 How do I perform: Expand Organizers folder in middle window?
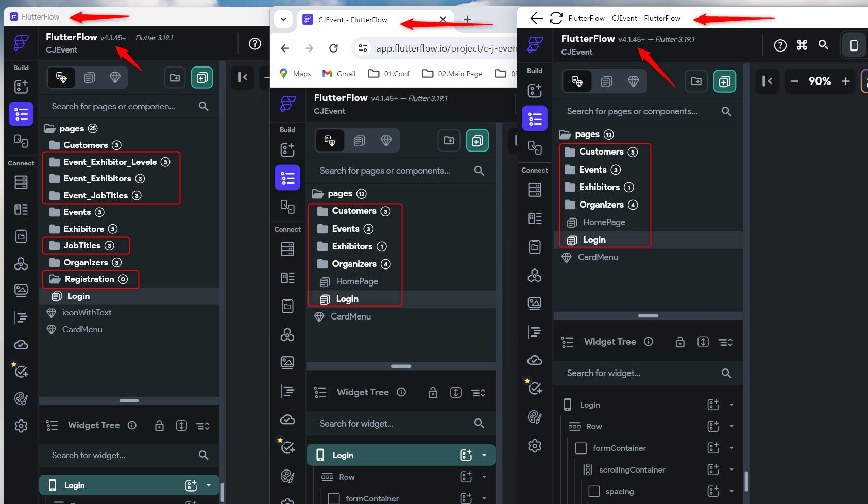(x=354, y=264)
